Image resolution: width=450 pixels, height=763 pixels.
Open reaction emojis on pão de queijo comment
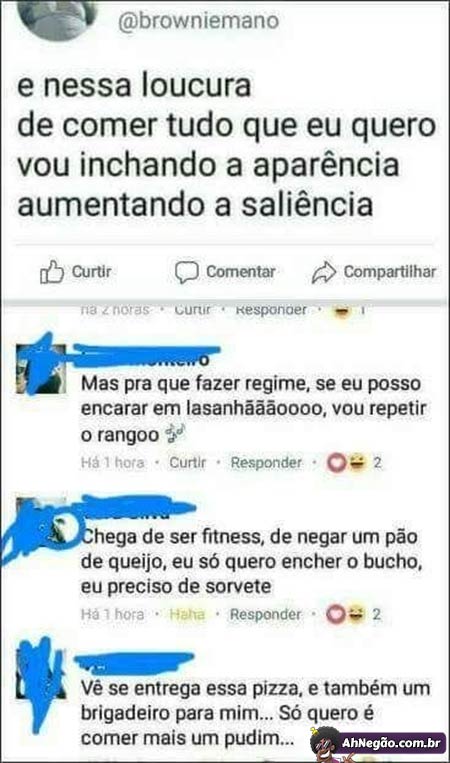pyautogui.click(x=346, y=615)
